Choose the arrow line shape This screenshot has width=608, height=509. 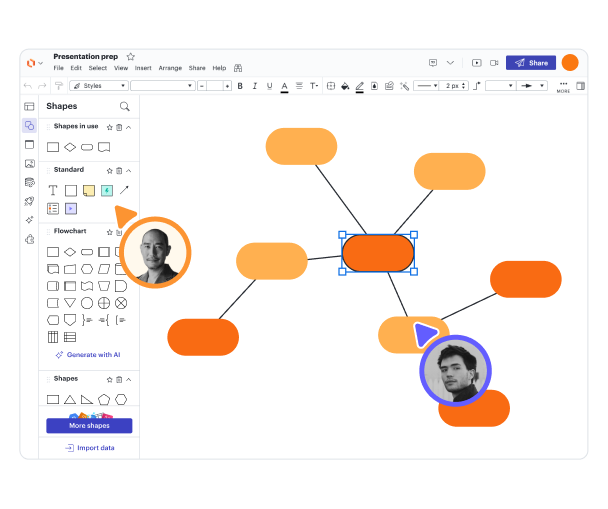point(124,190)
